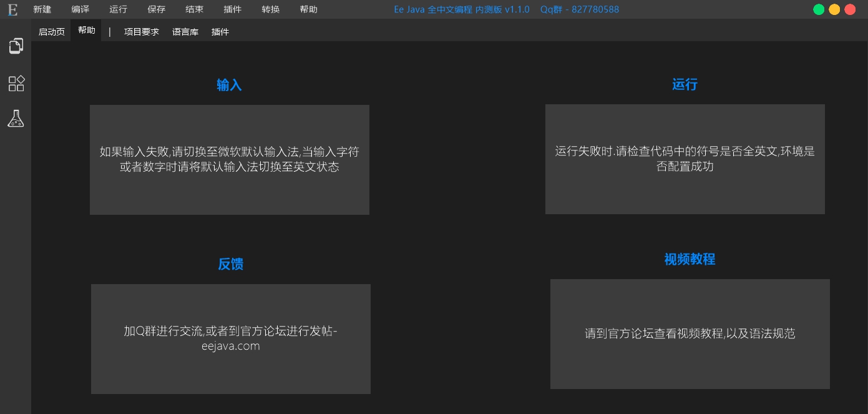Click the lab flask icon in the sidebar
This screenshot has height=414, width=868.
click(16, 118)
